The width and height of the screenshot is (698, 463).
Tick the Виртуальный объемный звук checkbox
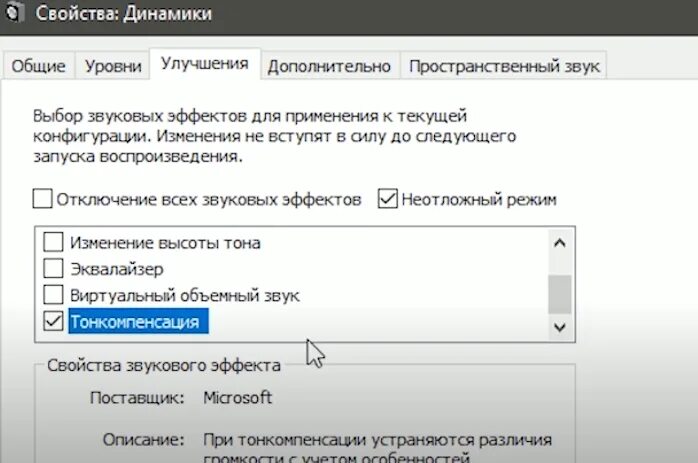coord(53,295)
